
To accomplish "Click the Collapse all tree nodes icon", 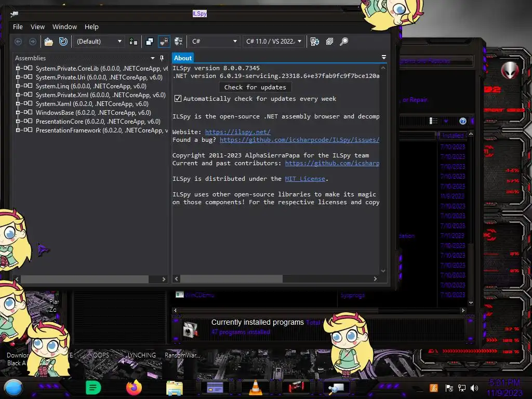I will 329,42.
